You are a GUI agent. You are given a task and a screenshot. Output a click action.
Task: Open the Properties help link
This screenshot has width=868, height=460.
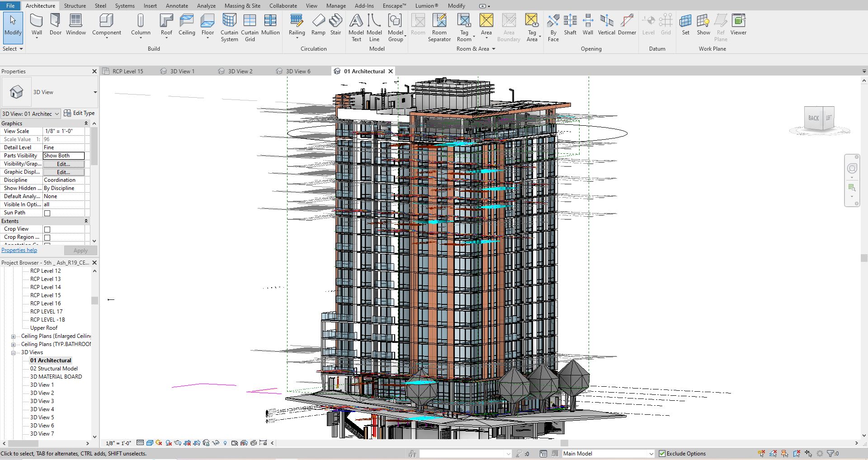coord(19,250)
